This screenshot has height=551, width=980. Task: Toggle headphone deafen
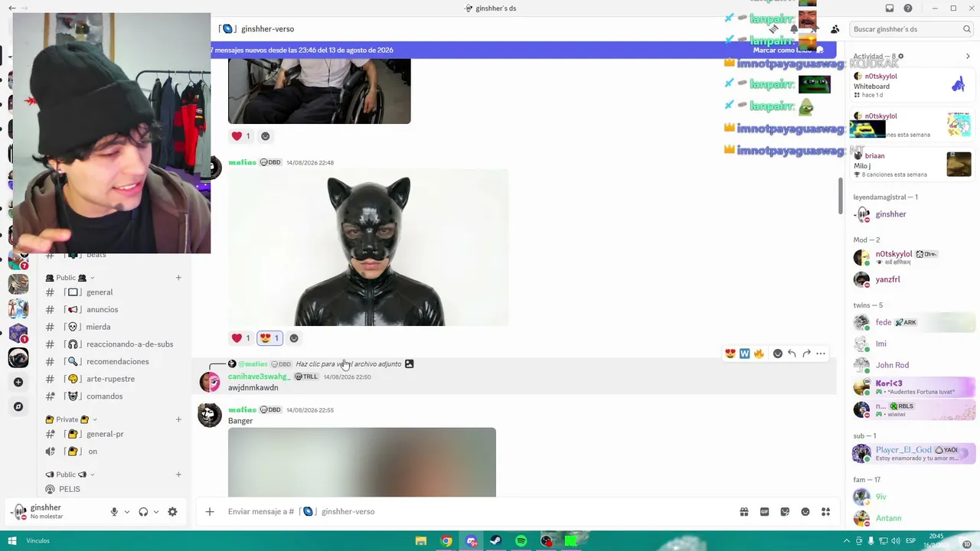pos(143,512)
